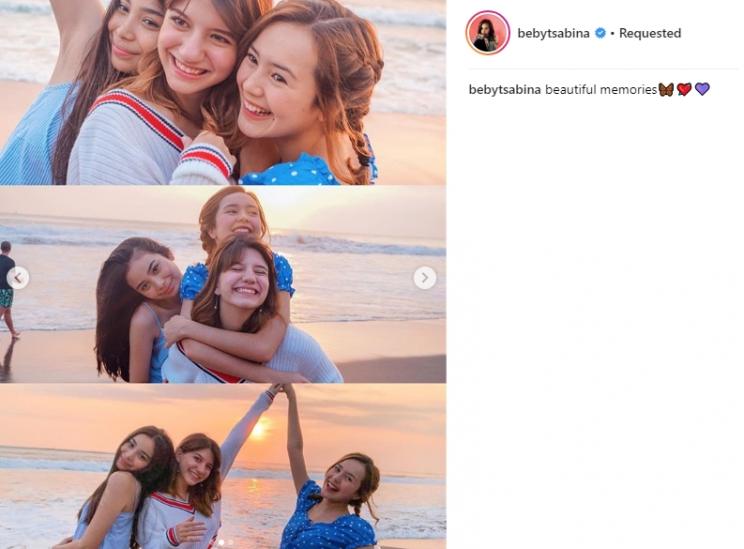The height and width of the screenshot is (549, 744).
Task: Open the bebytsabina username beside the avatar
Action: tap(553, 33)
